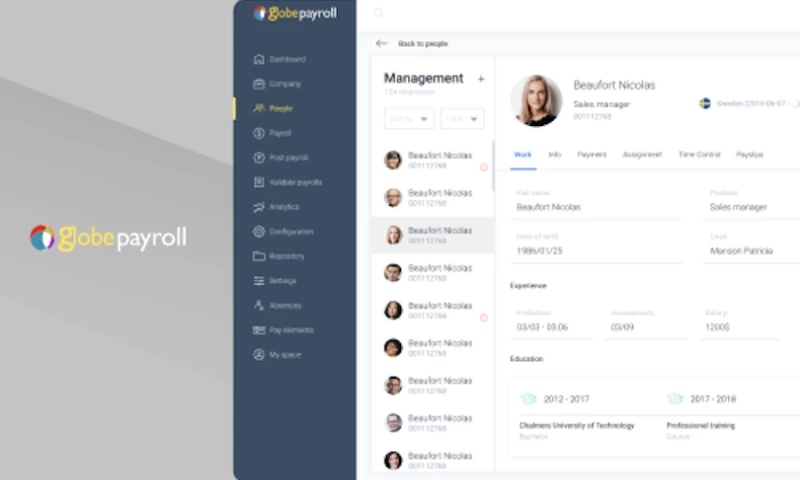Click the graduation cap icon for 2017 - 2018
Image resolution: width=800 pixels, height=480 pixels.
[675, 398]
